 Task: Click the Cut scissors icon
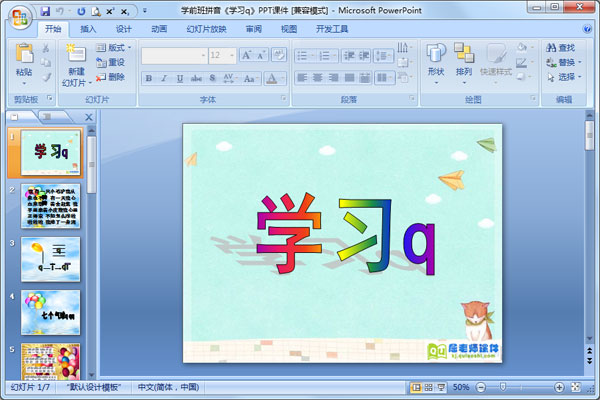pos(46,48)
